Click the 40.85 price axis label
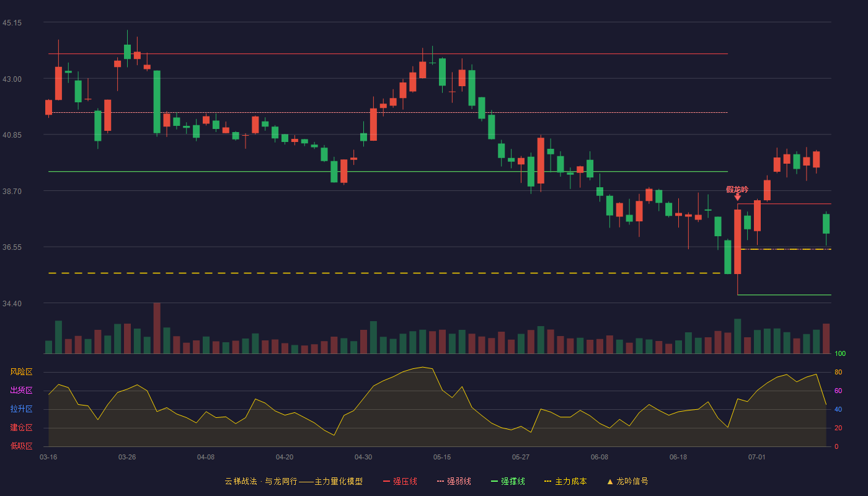Screen dimensions: 868x496 tap(12, 135)
